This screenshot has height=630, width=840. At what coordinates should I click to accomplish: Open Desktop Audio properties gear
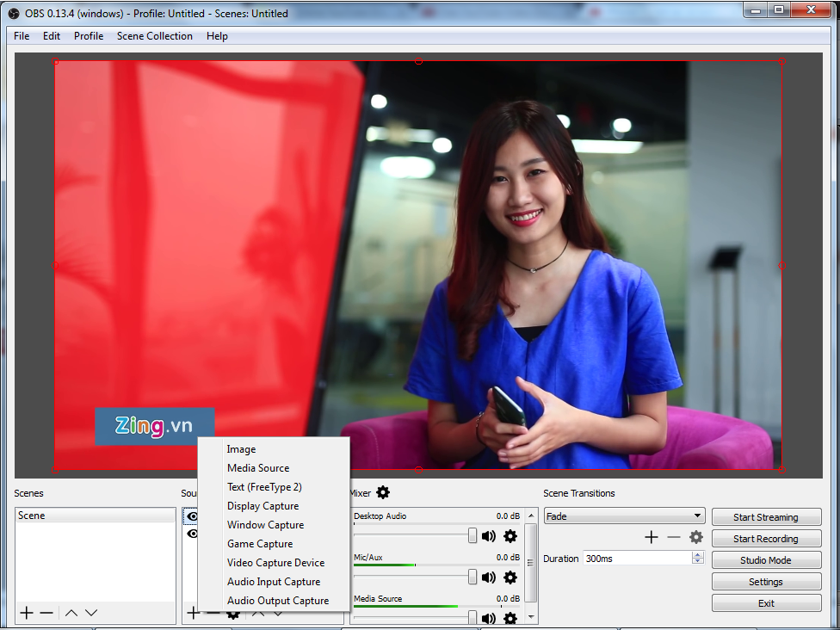pyautogui.click(x=510, y=535)
